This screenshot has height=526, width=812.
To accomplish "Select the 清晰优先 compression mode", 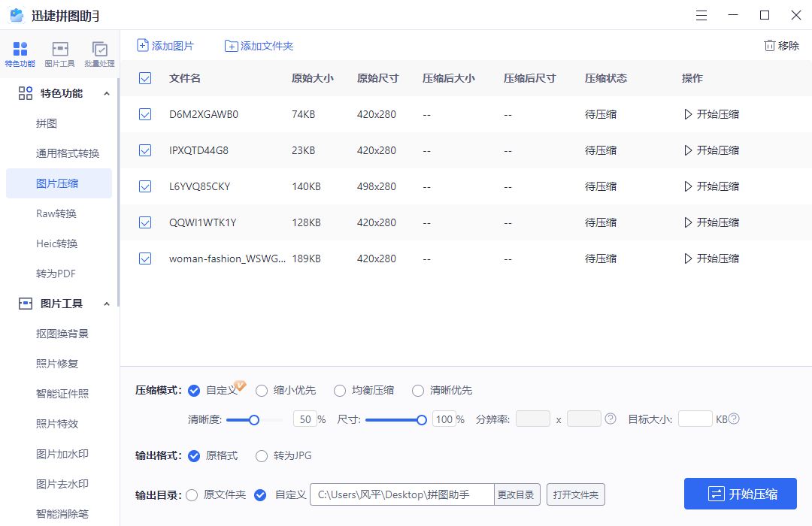I will pyautogui.click(x=418, y=390).
